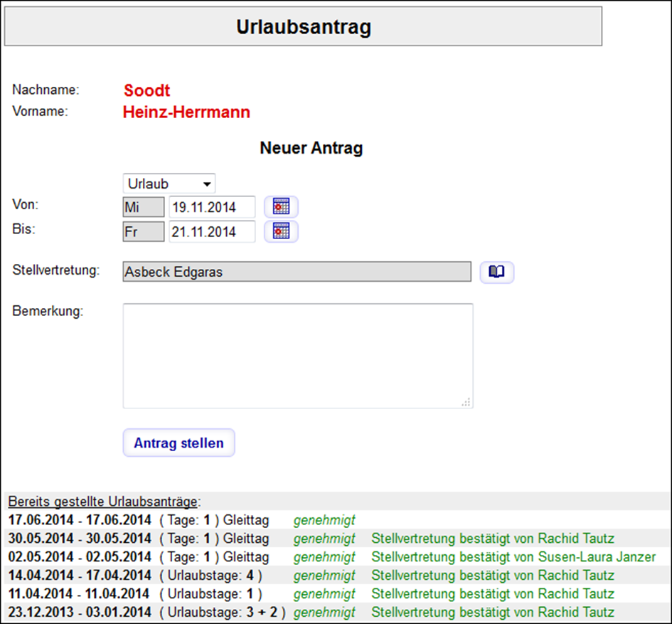Click the Bis date field 21.11.2014
The width and height of the screenshot is (672, 624).
tap(212, 232)
